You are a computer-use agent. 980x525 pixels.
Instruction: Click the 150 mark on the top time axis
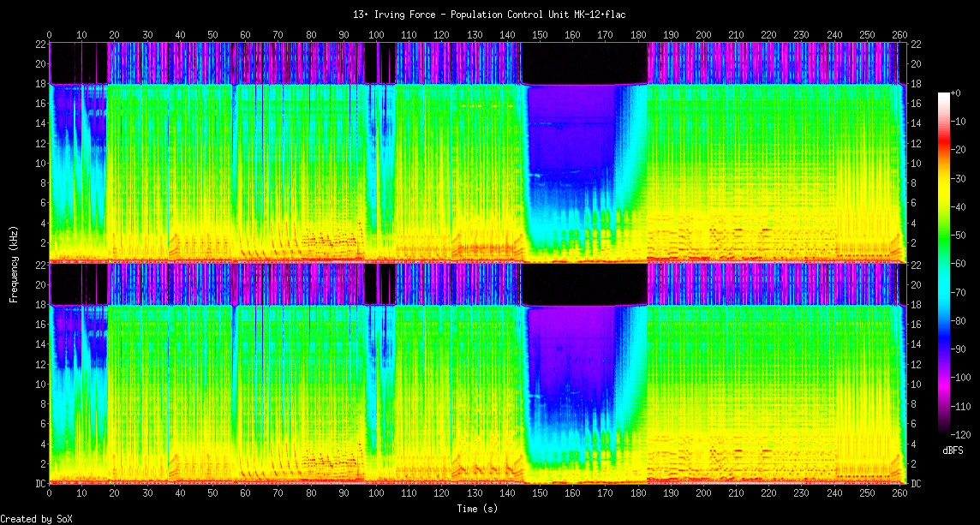[x=540, y=35]
